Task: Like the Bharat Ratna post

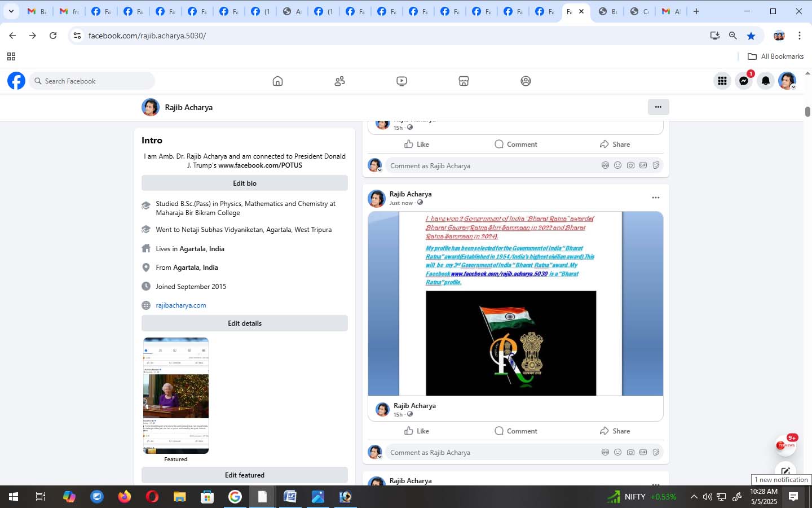Action: coord(417,431)
